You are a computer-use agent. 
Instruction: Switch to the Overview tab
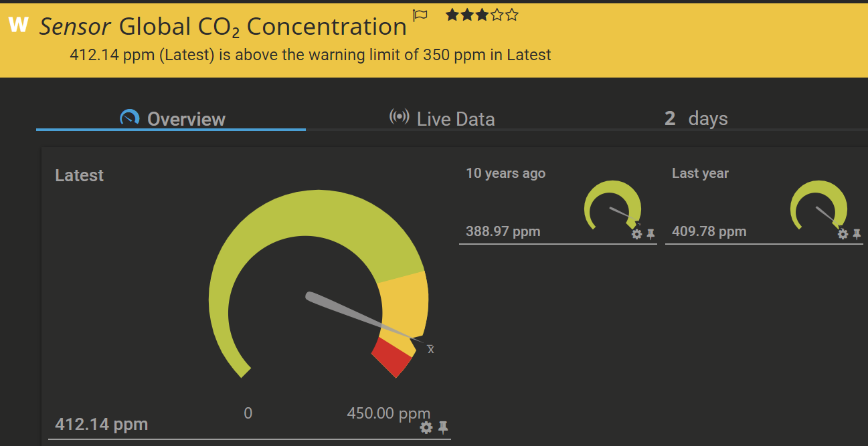point(173,119)
